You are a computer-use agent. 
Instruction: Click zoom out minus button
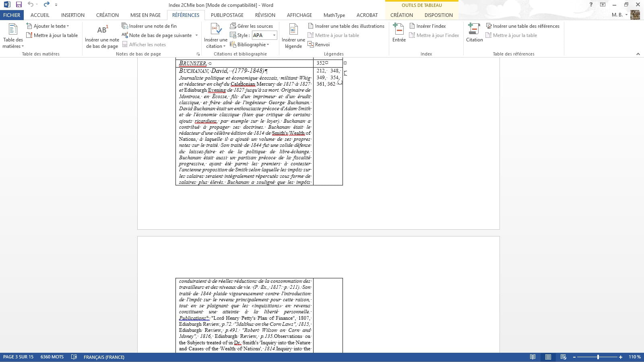click(574, 357)
